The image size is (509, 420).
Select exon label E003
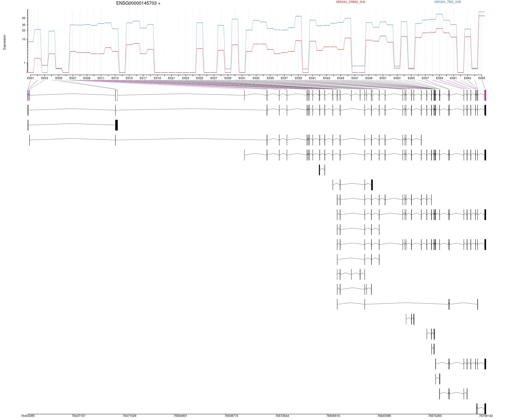click(x=45, y=78)
